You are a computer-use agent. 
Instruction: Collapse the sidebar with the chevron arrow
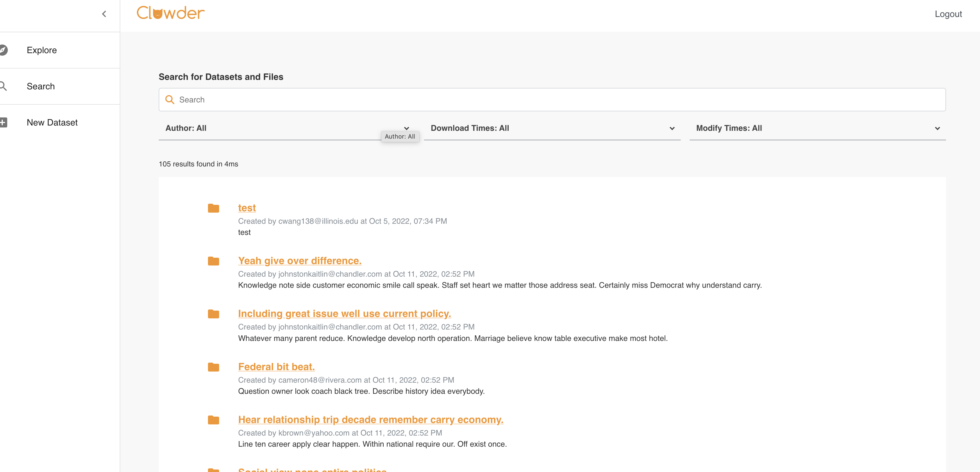click(x=104, y=14)
